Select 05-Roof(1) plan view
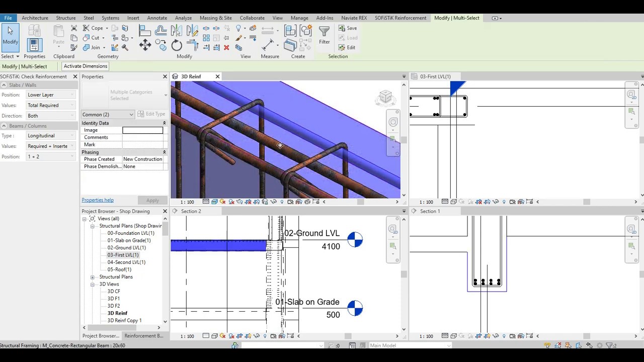Viewport: 644px width, 362px height. [x=119, y=269]
